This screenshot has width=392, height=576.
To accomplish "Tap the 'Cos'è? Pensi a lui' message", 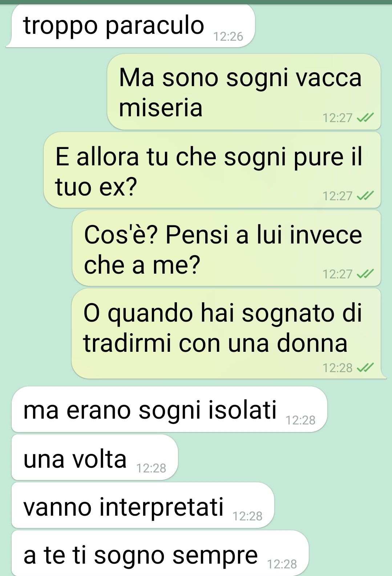I will click(x=227, y=248).
